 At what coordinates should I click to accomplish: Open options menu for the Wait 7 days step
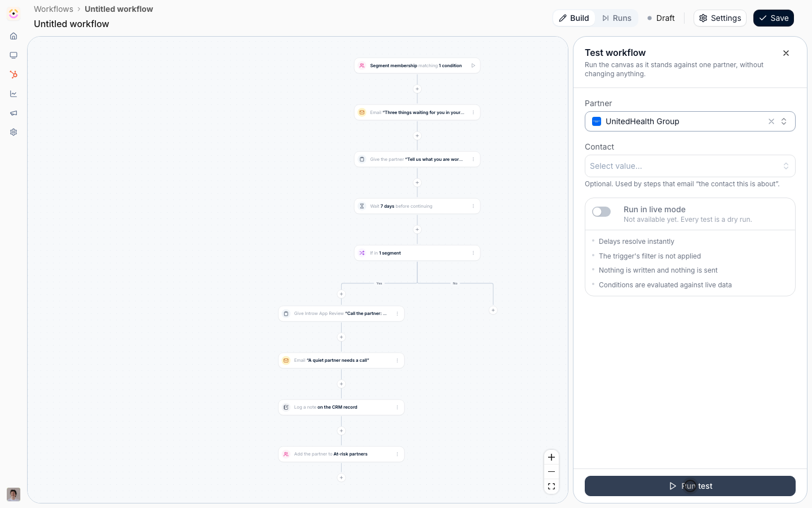coord(473,206)
